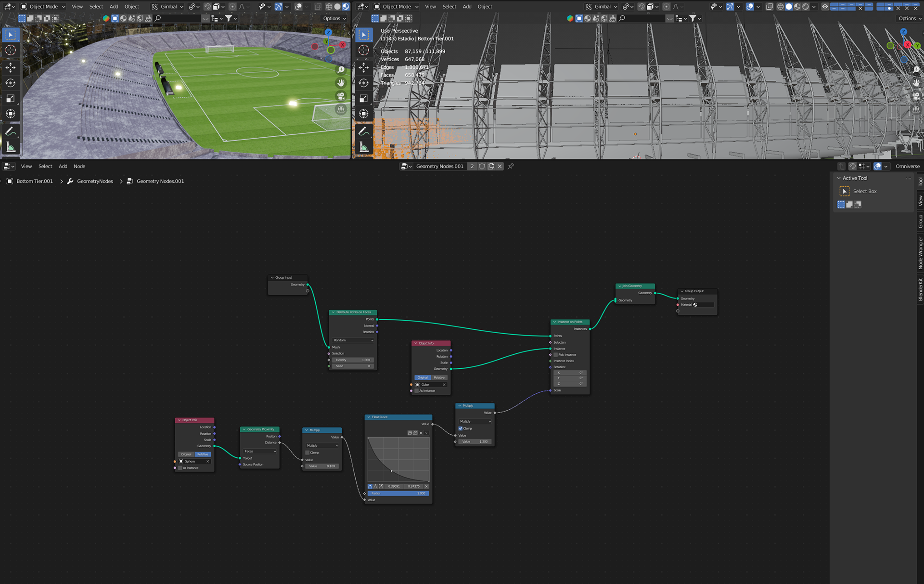Unlink the Geometry Nodes.001 node group
924x584 pixels.
[500, 166]
